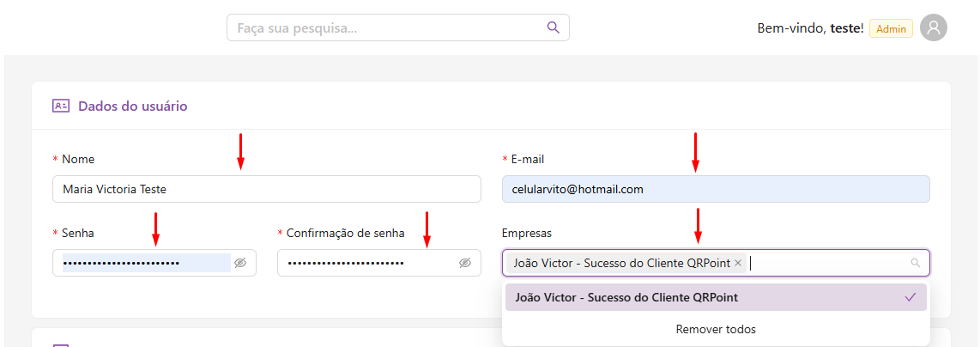Open the user avatar profile icon
Screen dimensions: 980x347
tap(934, 27)
